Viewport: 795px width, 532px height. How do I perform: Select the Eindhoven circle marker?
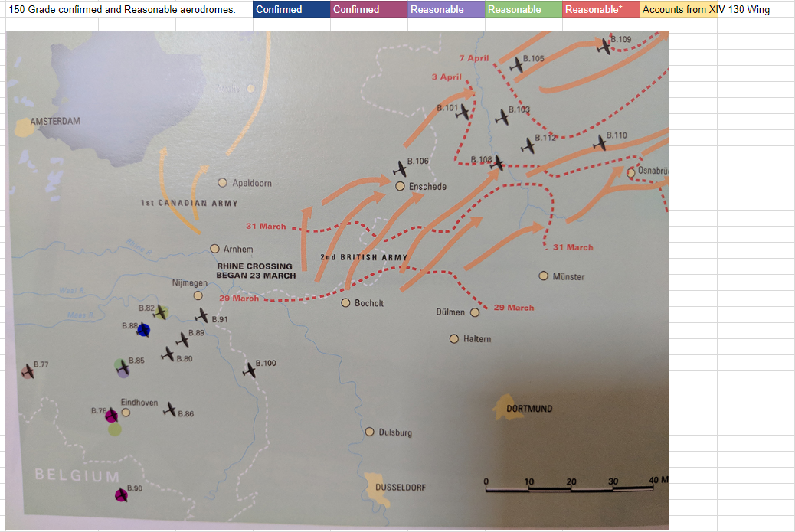[x=126, y=413]
